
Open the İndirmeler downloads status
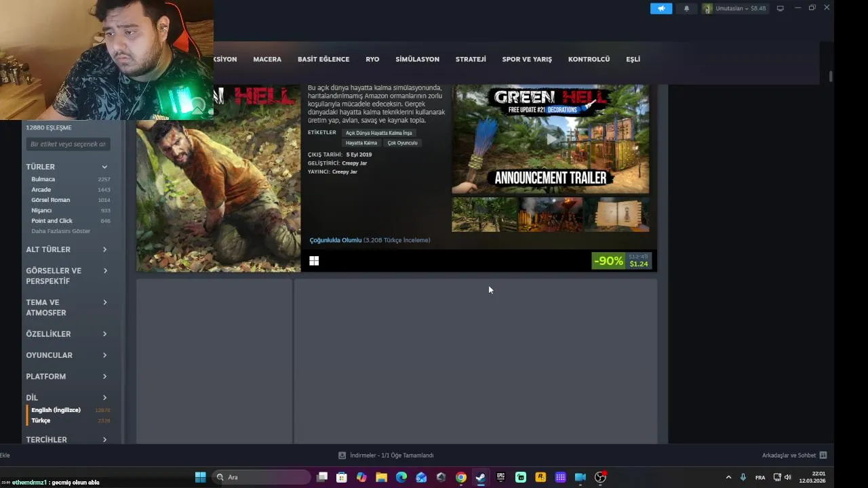[386, 455]
